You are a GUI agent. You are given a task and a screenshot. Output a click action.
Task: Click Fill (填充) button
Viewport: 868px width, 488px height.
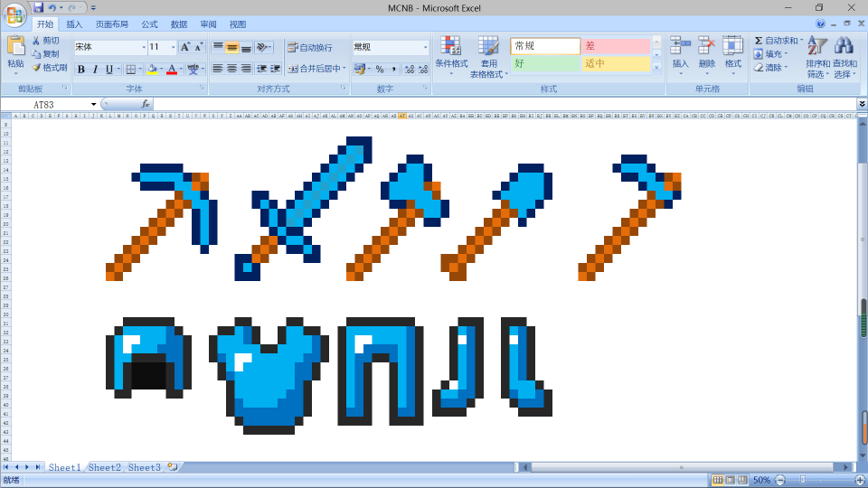[x=770, y=53]
